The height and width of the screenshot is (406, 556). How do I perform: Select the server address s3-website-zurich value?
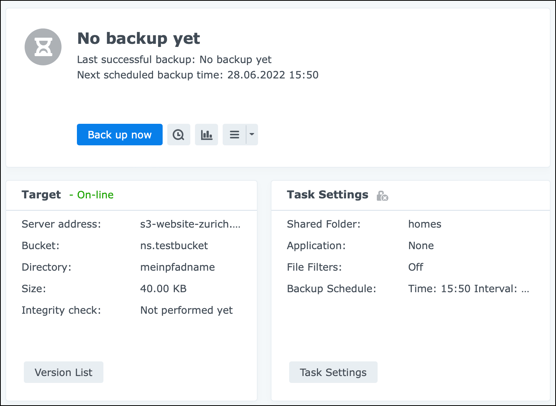coord(190,224)
